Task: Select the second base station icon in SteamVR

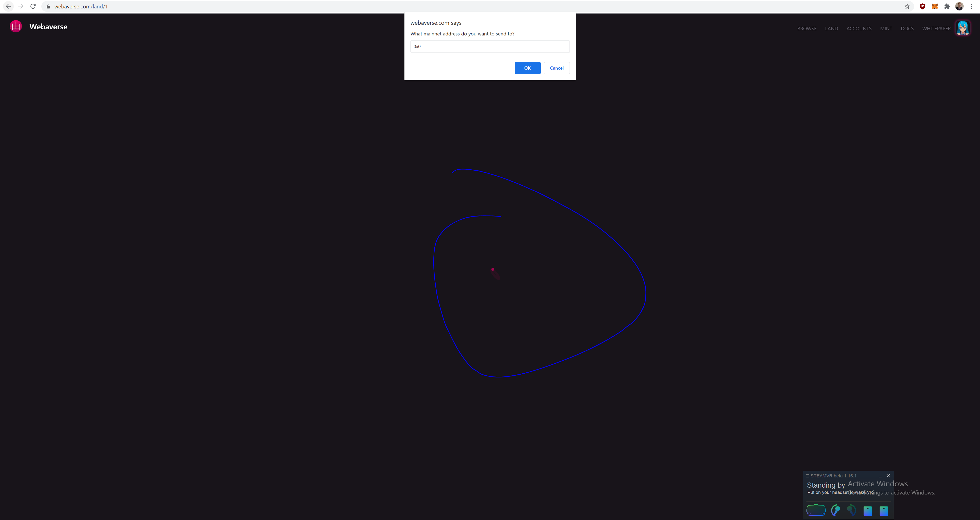Action: (x=883, y=510)
